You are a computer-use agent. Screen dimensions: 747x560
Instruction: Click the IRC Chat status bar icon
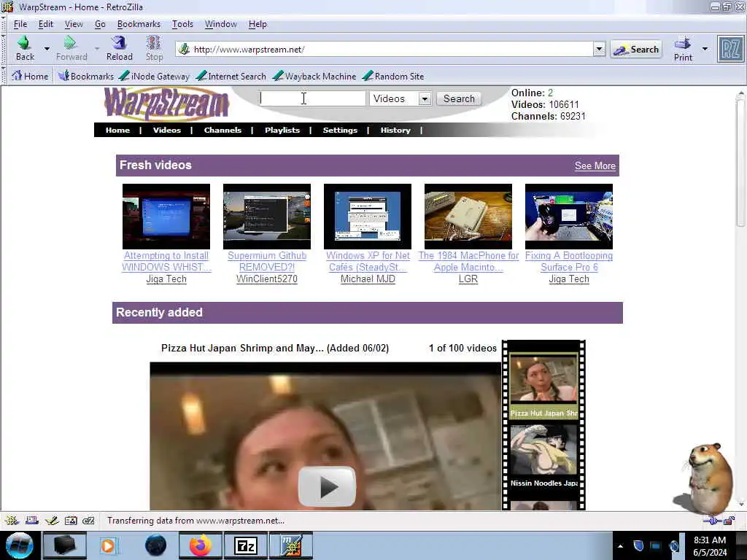(x=88, y=521)
